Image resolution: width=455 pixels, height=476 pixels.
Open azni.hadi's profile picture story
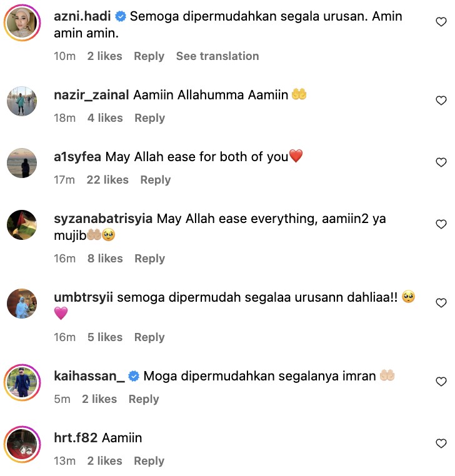coord(22,22)
